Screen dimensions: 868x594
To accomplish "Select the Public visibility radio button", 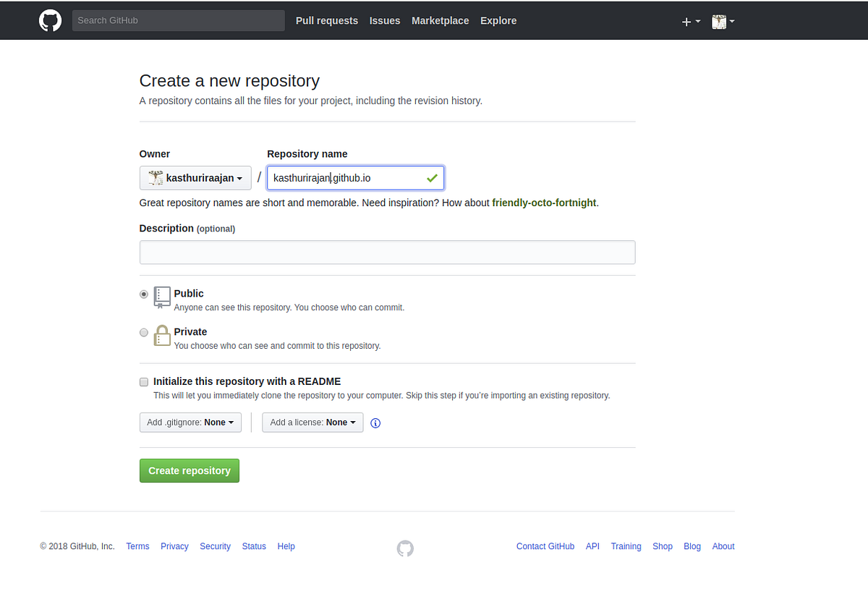I will [x=143, y=294].
